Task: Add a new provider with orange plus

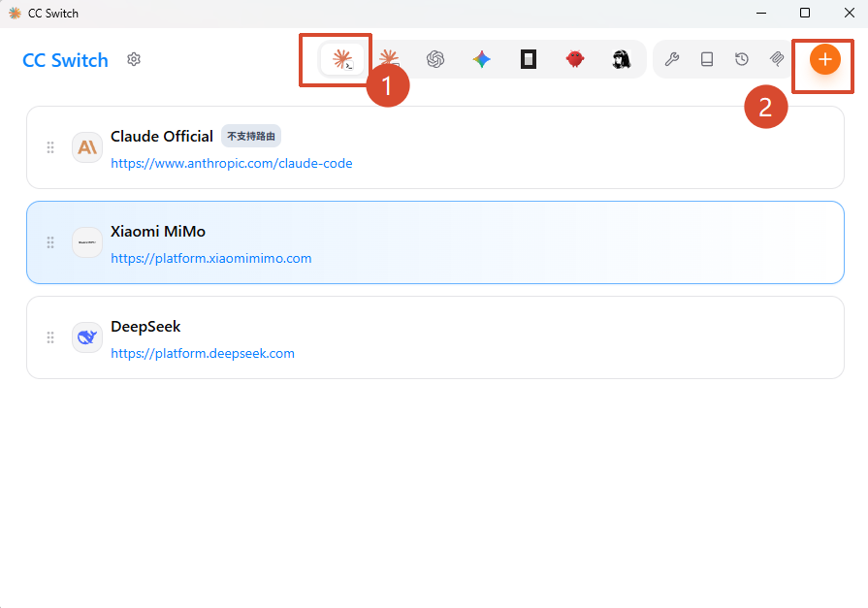Action: (824, 59)
